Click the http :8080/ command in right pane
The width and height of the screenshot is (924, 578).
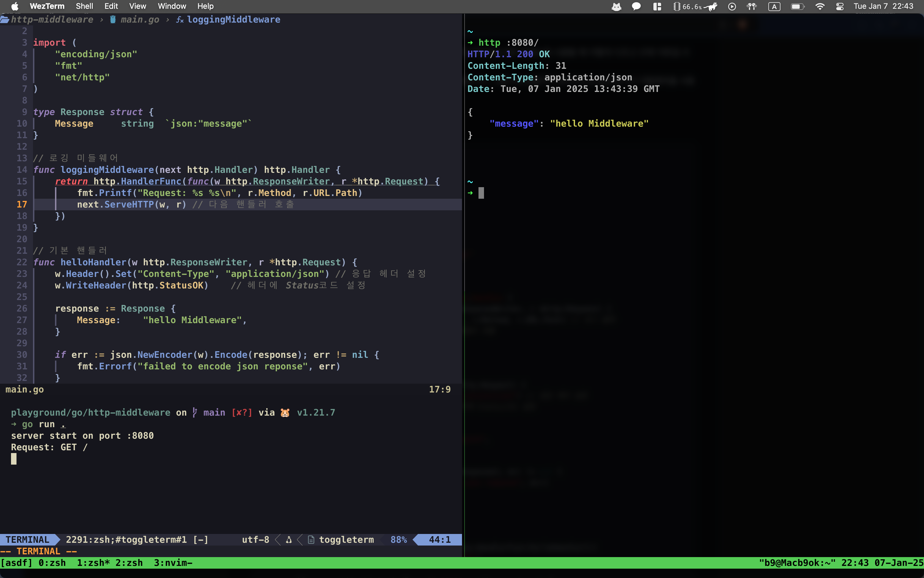coord(508,43)
